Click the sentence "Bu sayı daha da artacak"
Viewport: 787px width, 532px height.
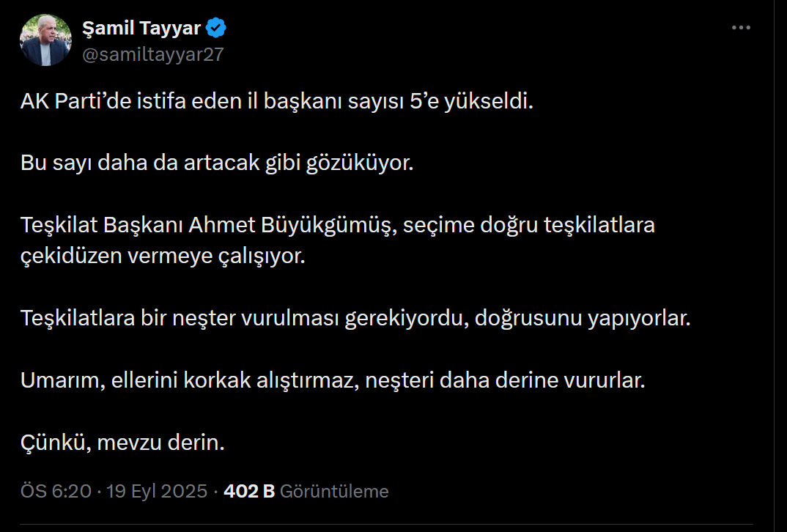[x=217, y=162]
